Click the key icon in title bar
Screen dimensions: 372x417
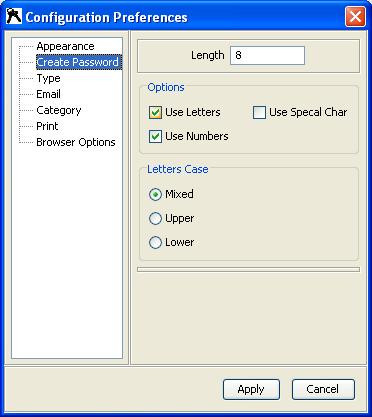[14, 16]
